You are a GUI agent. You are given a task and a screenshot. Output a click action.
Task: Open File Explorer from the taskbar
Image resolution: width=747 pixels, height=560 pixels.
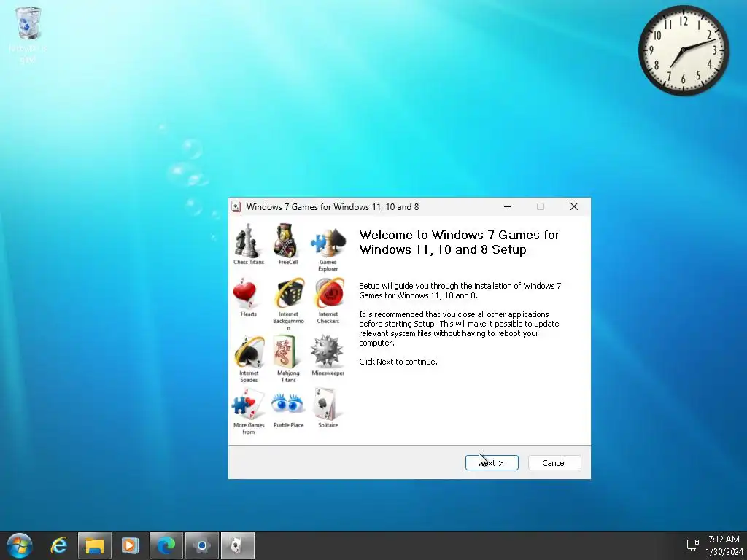pos(94,545)
